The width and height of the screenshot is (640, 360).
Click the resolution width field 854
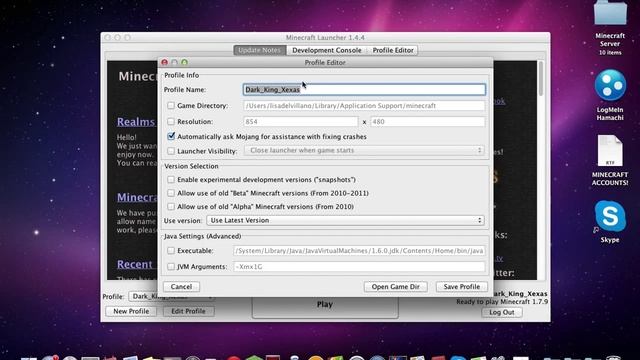[301, 122]
